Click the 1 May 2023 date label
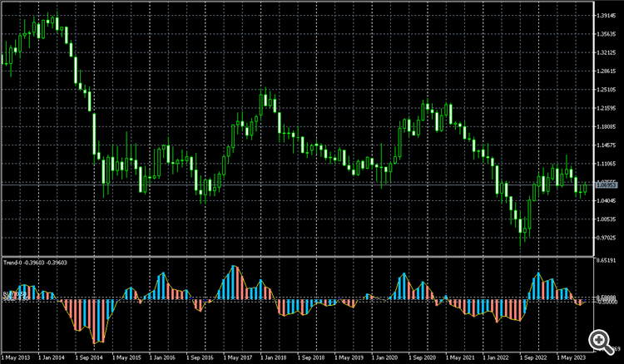 (x=571, y=357)
